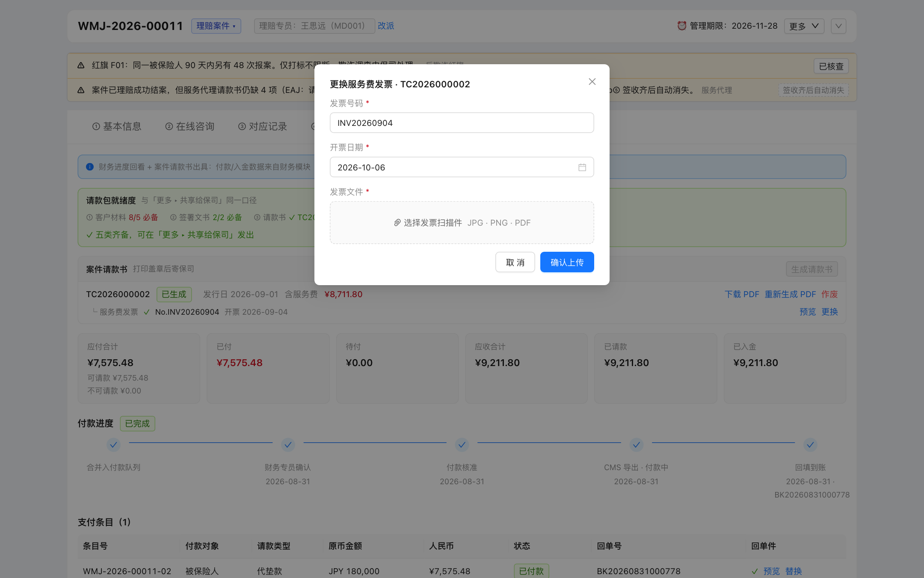The height and width of the screenshot is (578, 924).
Task: Click the 合并入付款队列 step checkmark
Action: (113, 445)
